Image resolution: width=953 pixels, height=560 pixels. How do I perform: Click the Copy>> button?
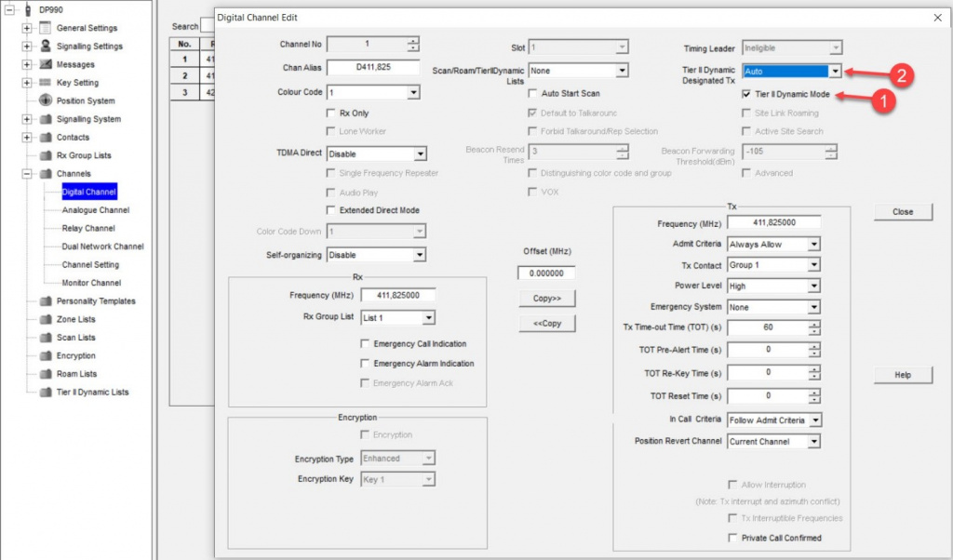tap(547, 299)
